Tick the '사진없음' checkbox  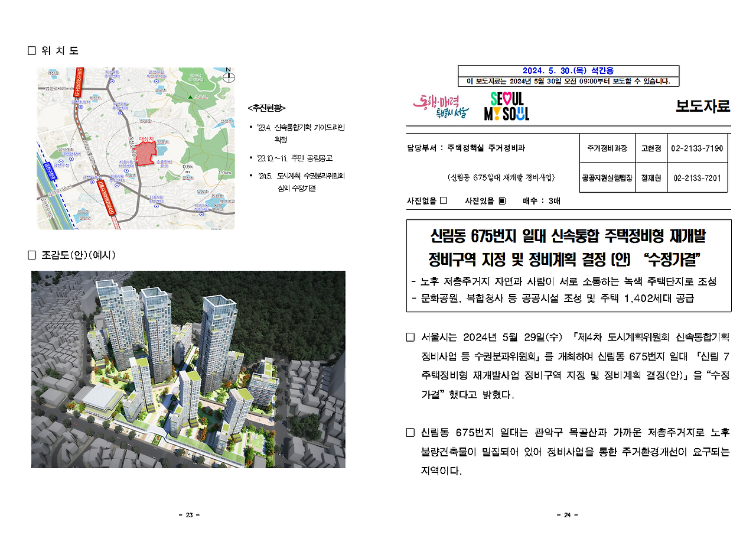(444, 200)
